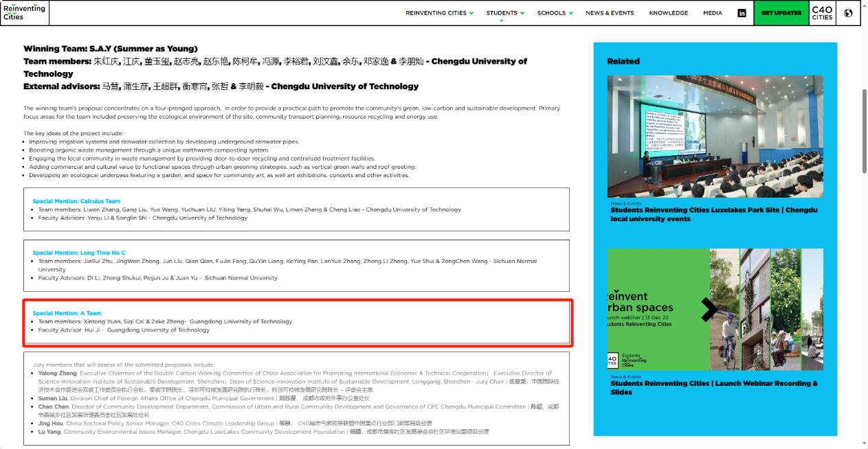The height and width of the screenshot is (449, 868).
Task: Open the Luxelakes Park Site Chengdu article link
Action: [x=713, y=214]
